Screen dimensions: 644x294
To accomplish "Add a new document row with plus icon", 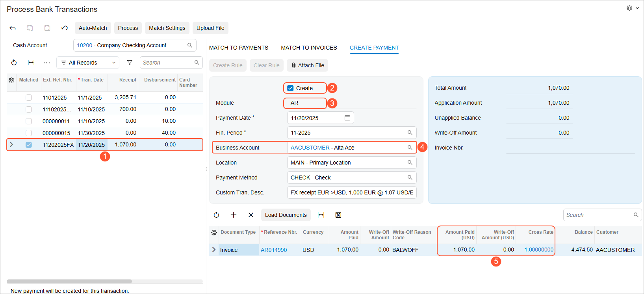I will [234, 215].
